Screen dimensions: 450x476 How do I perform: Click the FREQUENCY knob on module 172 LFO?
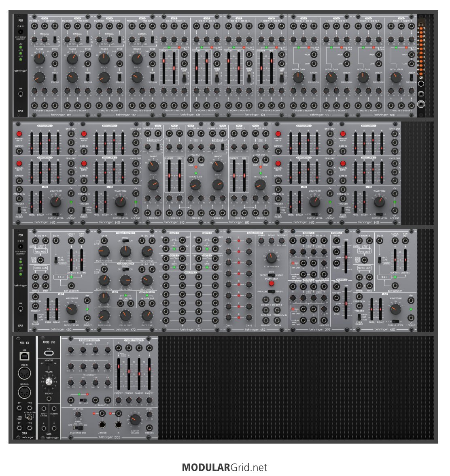tap(104, 298)
